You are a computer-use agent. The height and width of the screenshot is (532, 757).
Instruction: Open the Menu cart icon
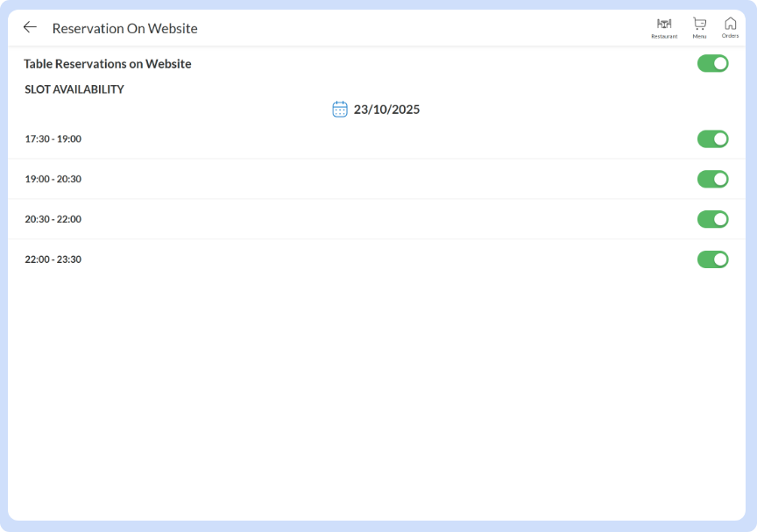pos(699,24)
